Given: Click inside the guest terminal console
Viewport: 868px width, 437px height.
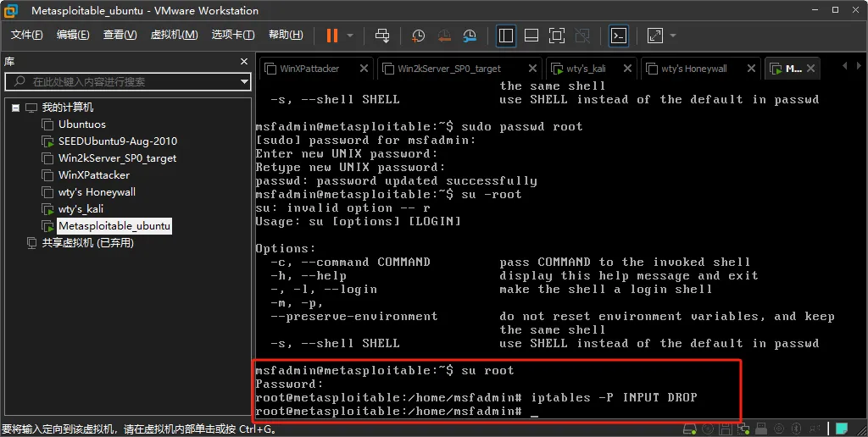Looking at the screenshot, I should coord(561,248).
